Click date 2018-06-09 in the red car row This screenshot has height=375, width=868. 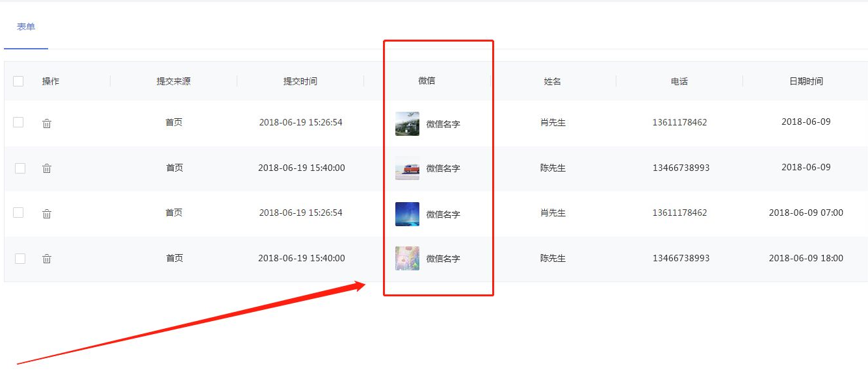pos(806,167)
